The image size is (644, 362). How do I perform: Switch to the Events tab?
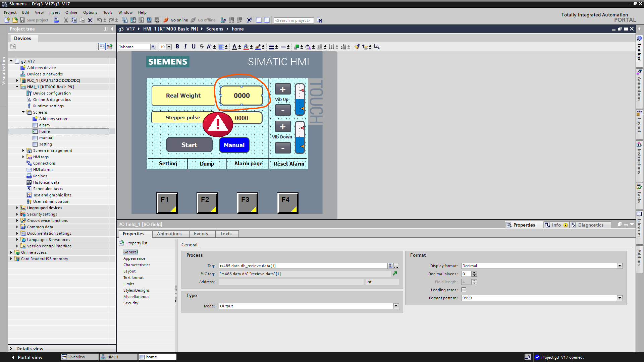(x=201, y=234)
